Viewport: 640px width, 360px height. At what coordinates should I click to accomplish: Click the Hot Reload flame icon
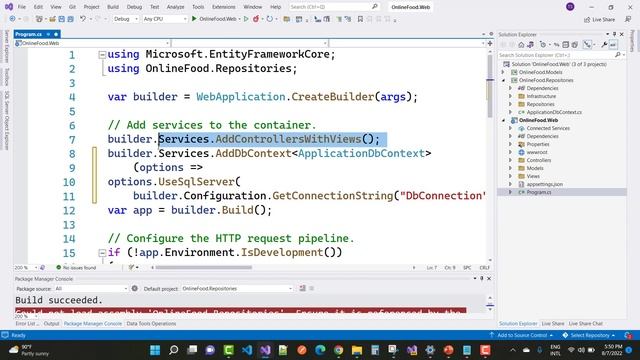[256, 19]
